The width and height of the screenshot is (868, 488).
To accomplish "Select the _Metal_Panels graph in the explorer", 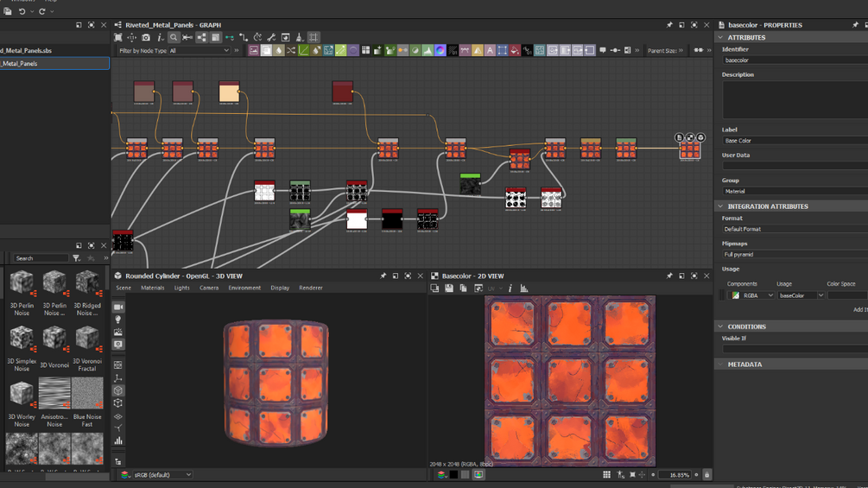I will tap(54, 64).
